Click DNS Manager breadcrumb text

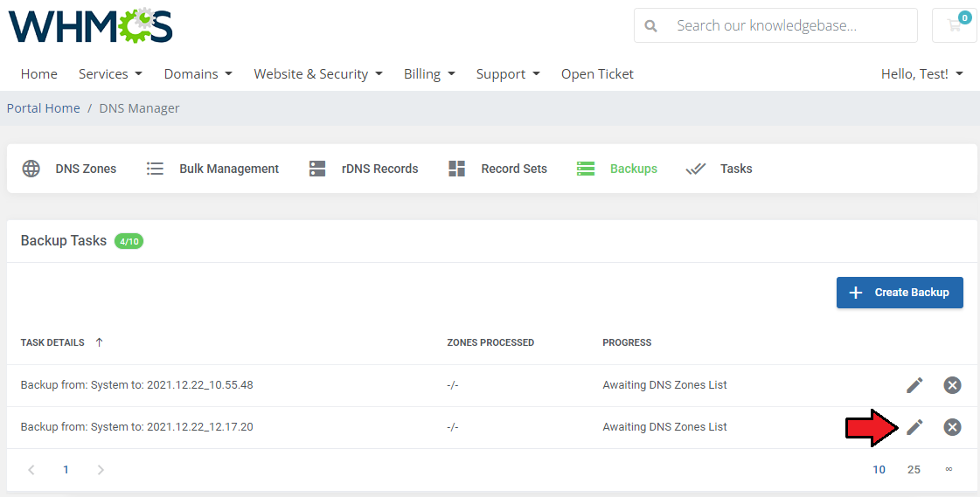139,108
